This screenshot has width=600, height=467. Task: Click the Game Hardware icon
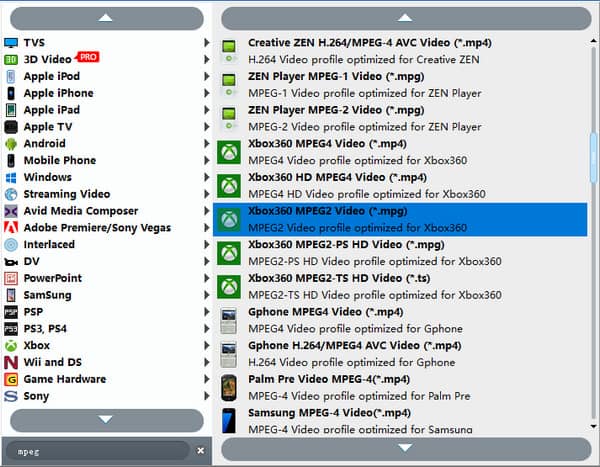11,379
